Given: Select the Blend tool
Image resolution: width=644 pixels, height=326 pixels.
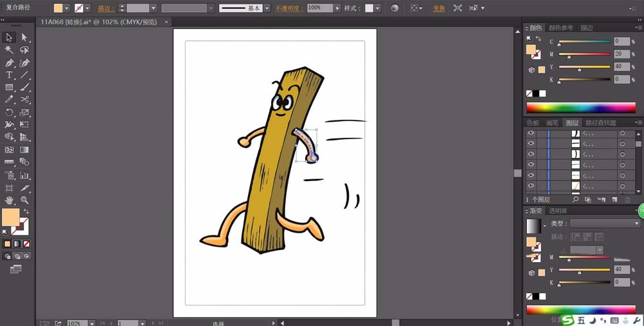Looking at the screenshot, I should (24, 162).
